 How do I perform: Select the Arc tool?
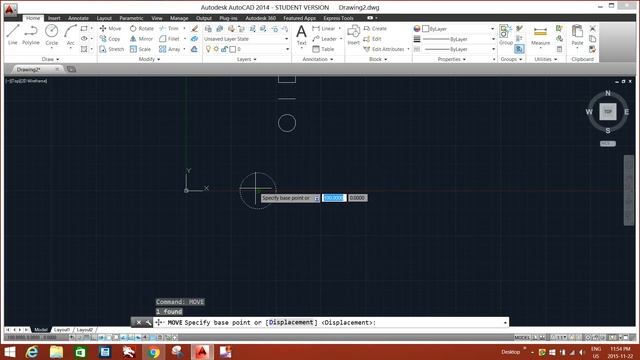tap(70, 34)
